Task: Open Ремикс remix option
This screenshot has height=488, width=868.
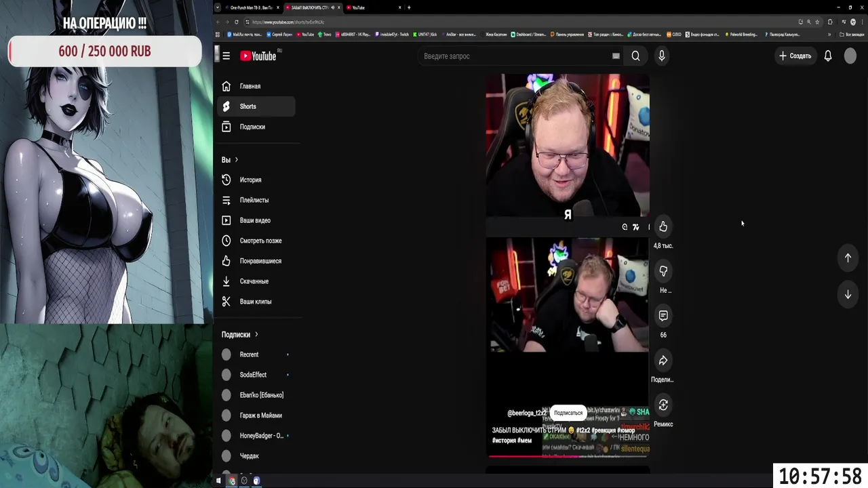Action: pyautogui.click(x=663, y=405)
